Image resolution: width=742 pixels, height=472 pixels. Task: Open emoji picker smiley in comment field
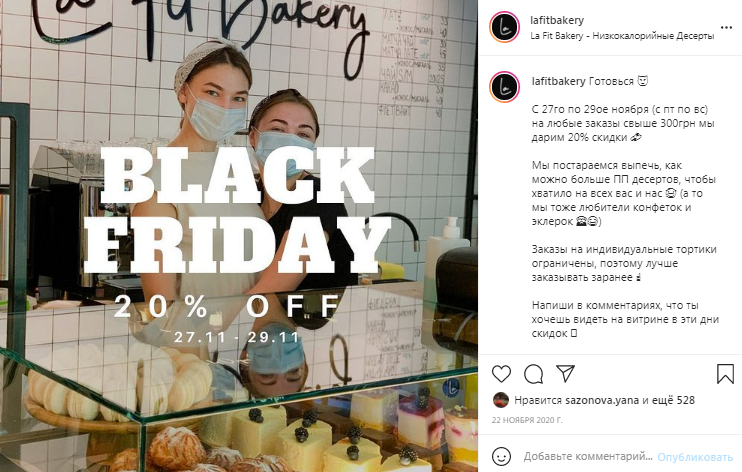tap(501, 456)
